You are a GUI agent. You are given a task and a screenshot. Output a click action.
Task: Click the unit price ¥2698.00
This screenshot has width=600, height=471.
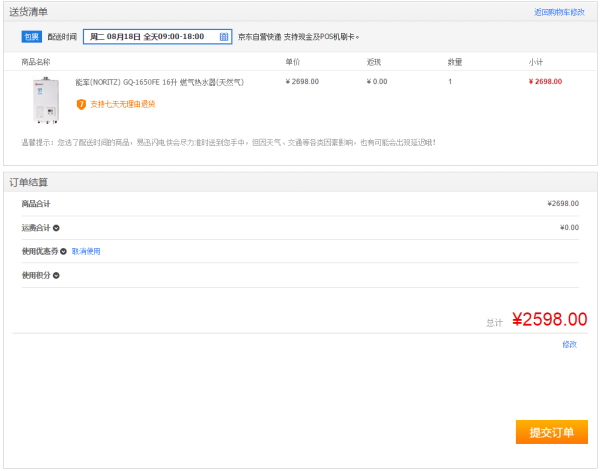[302, 81]
